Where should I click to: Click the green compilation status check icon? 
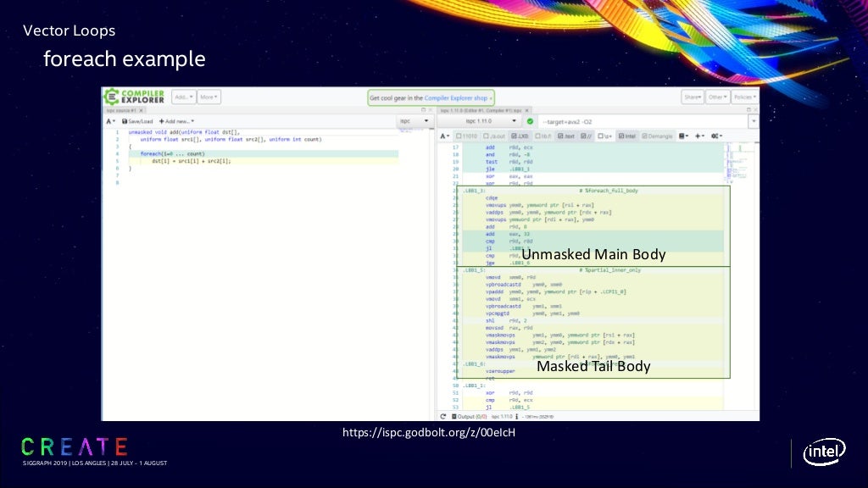click(x=530, y=121)
